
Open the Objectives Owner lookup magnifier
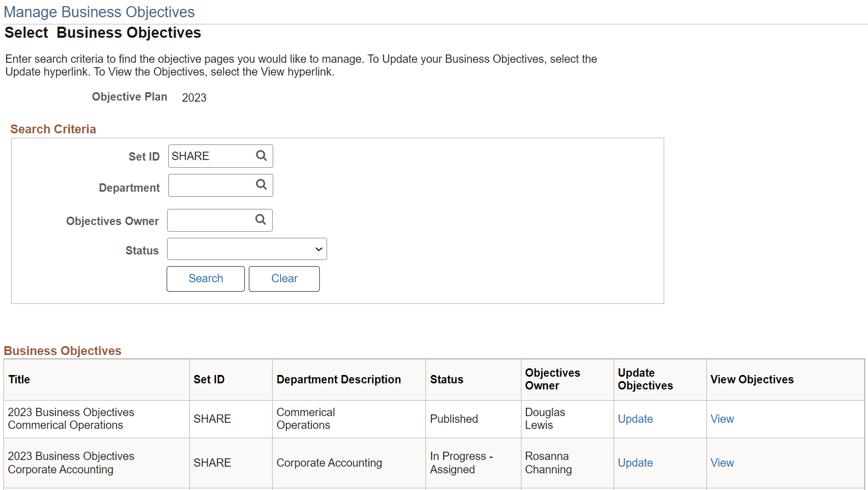[260, 220]
